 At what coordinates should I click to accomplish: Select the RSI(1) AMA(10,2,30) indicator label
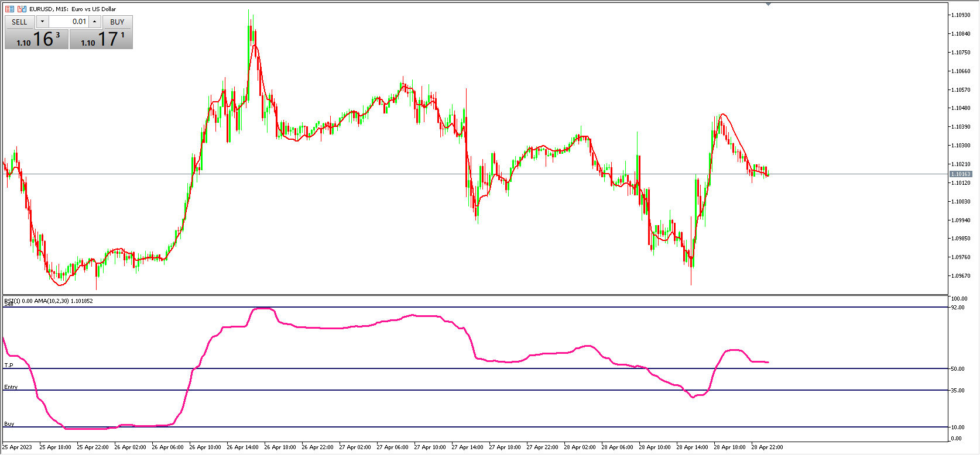[x=49, y=301]
